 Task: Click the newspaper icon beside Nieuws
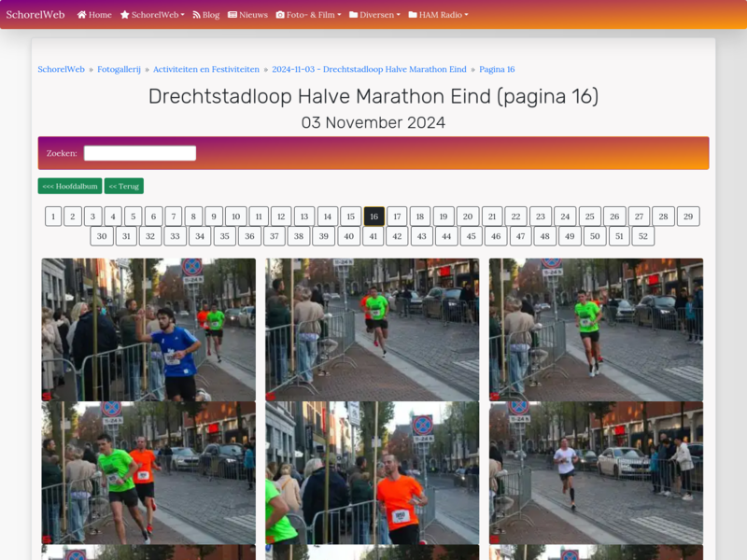(233, 15)
